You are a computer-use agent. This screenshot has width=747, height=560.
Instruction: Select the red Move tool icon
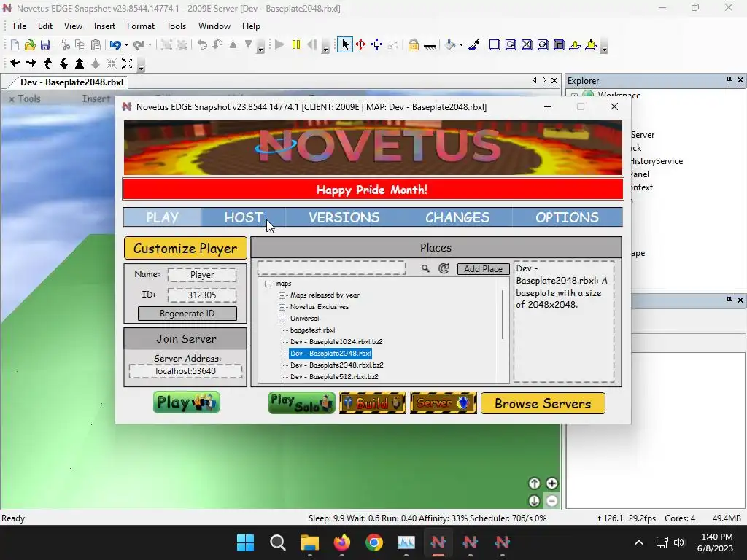[x=360, y=44]
